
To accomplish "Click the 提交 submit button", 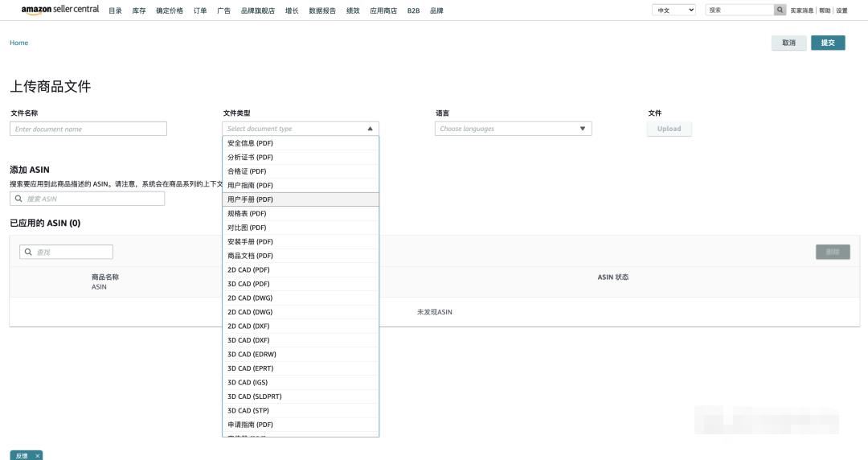I will point(828,43).
